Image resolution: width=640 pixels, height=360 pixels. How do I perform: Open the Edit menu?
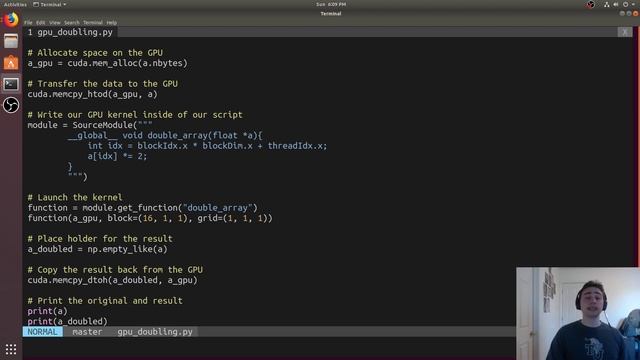[x=40, y=23]
